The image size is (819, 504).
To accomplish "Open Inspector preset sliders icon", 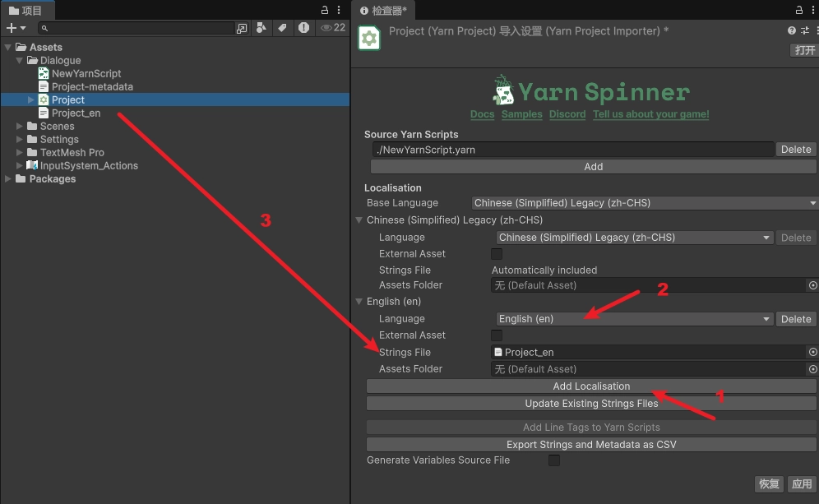I will pos(805,30).
